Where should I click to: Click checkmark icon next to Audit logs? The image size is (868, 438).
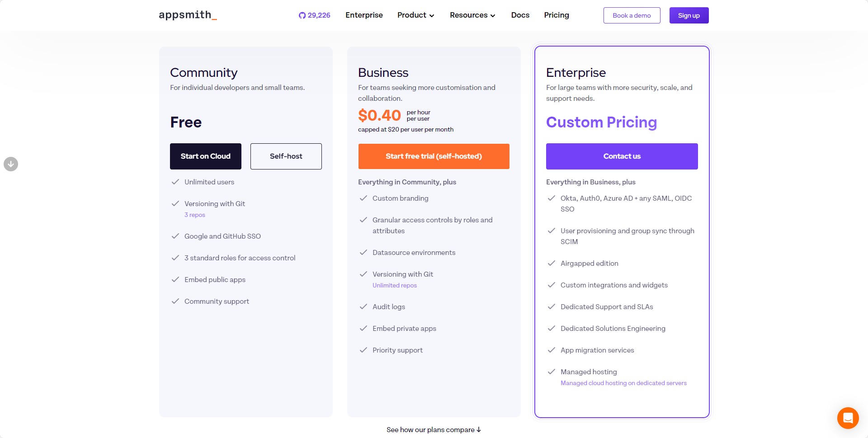pos(363,307)
